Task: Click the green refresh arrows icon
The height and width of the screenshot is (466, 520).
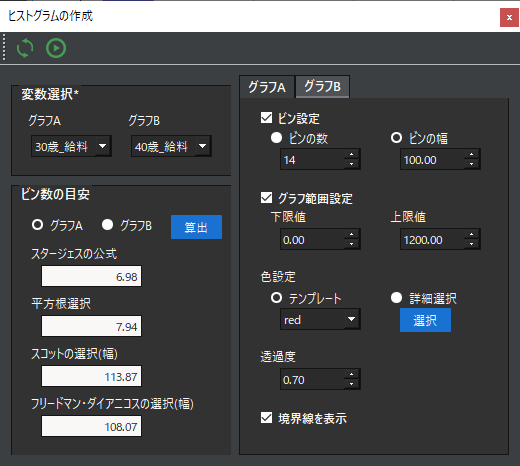Action: [x=25, y=48]
